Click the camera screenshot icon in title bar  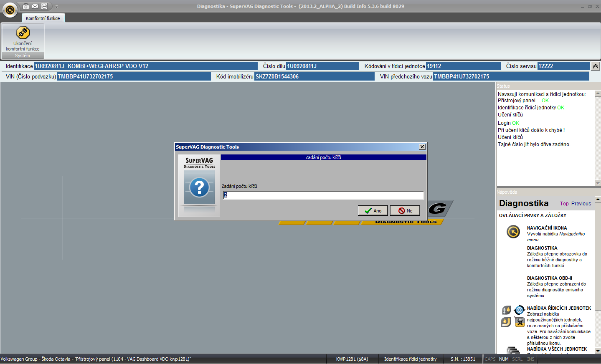point(26,6)
